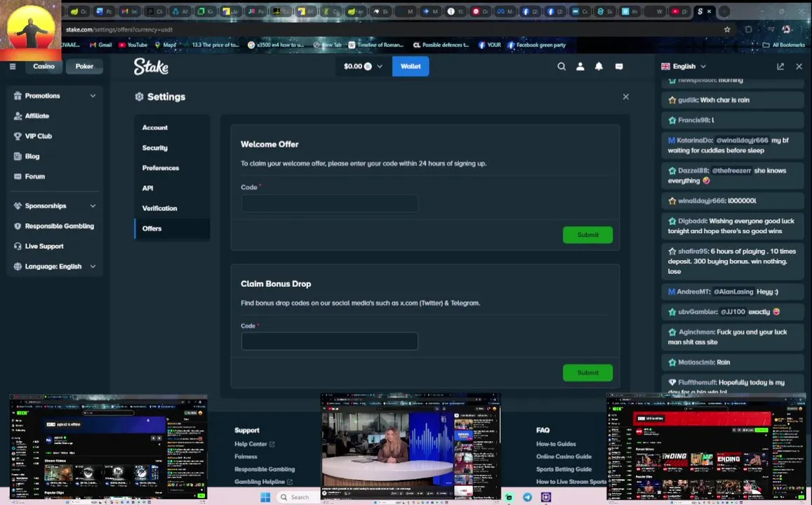
Task: Click the Forum sidebar icon
Action: click(18, 177)
